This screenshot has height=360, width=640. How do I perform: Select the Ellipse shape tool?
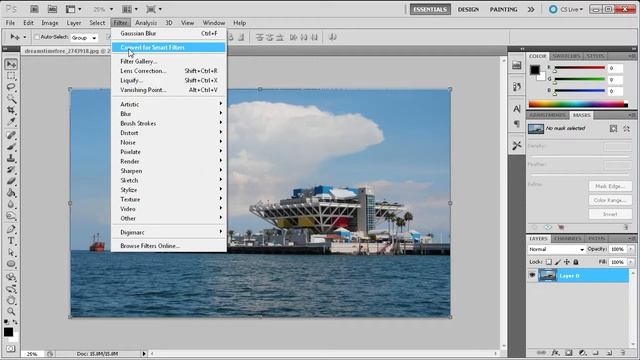click(x=11, y=264)
